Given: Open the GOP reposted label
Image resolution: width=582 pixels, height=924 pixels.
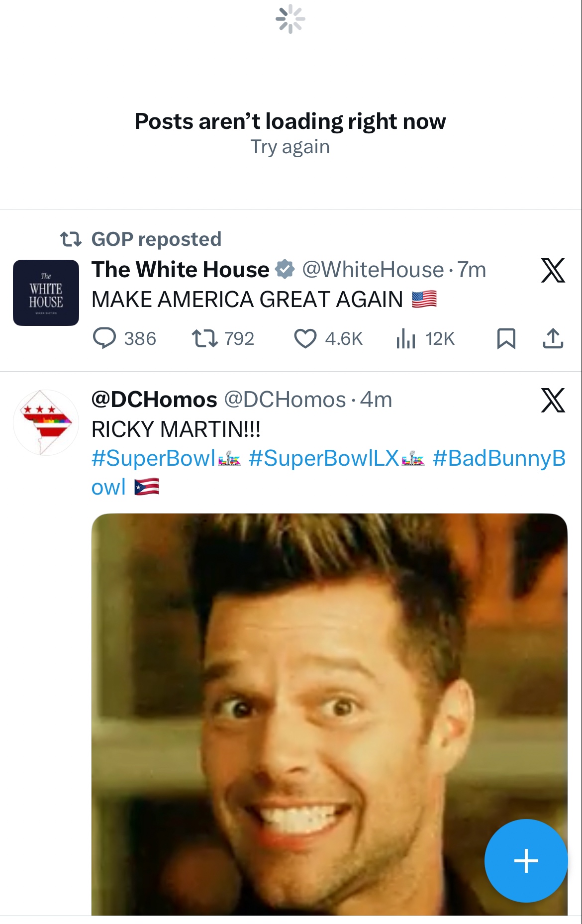Looking at the screenshot, I should point(156,239).
